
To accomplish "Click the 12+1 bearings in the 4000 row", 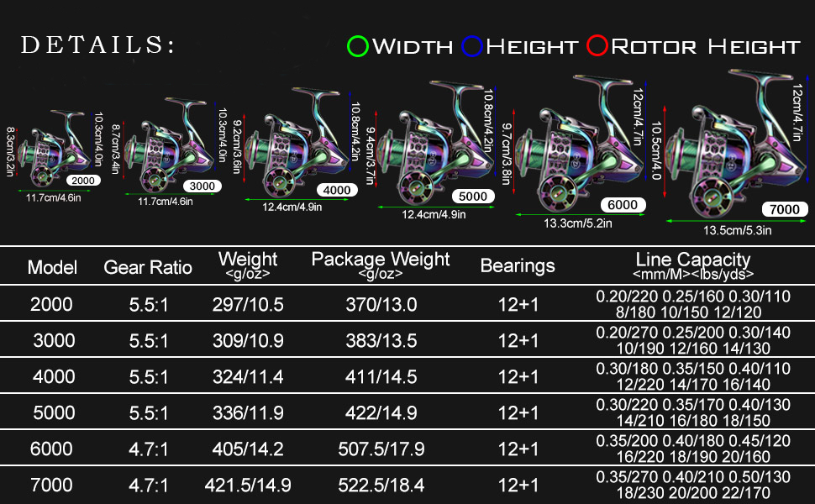I will [518, 376].
